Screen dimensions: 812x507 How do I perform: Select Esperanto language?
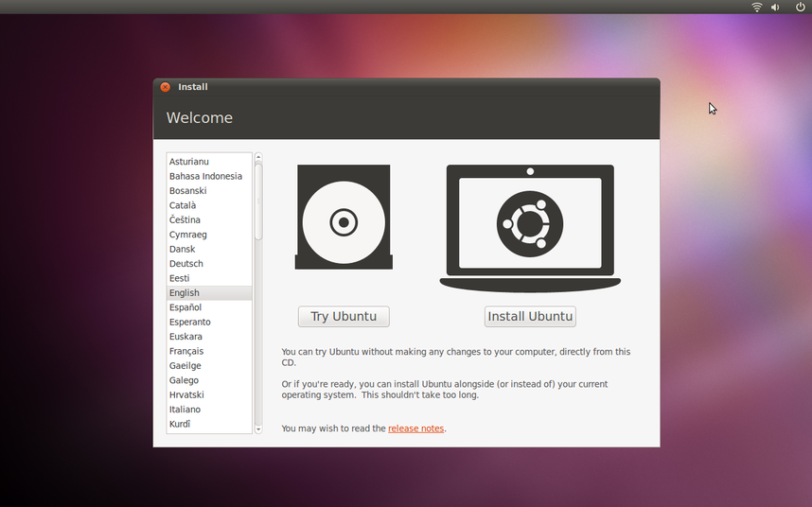(209, 322)
